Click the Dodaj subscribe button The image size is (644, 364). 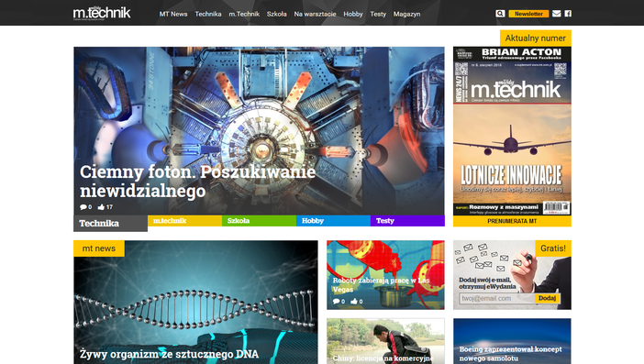(x=547, y=298)
